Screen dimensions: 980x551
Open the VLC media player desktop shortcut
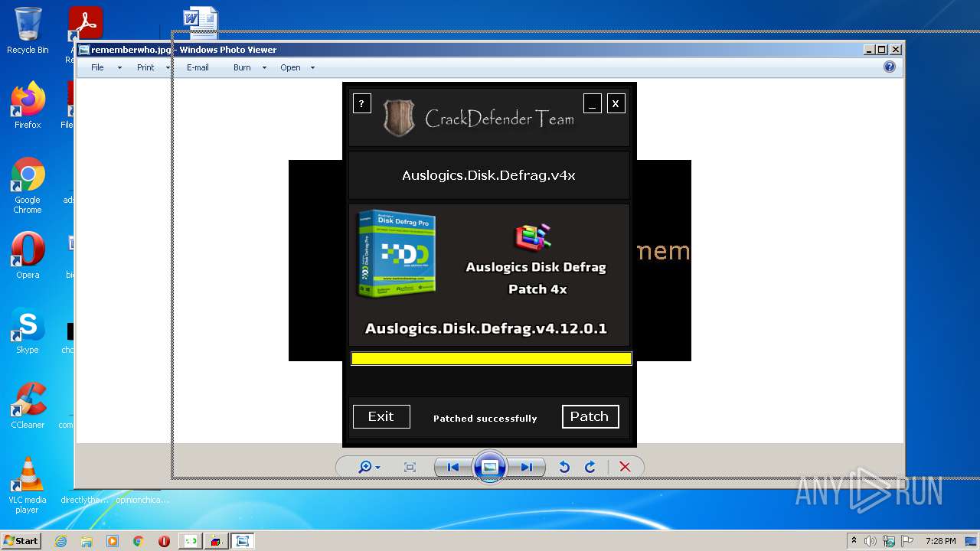(x=28, y=485)
